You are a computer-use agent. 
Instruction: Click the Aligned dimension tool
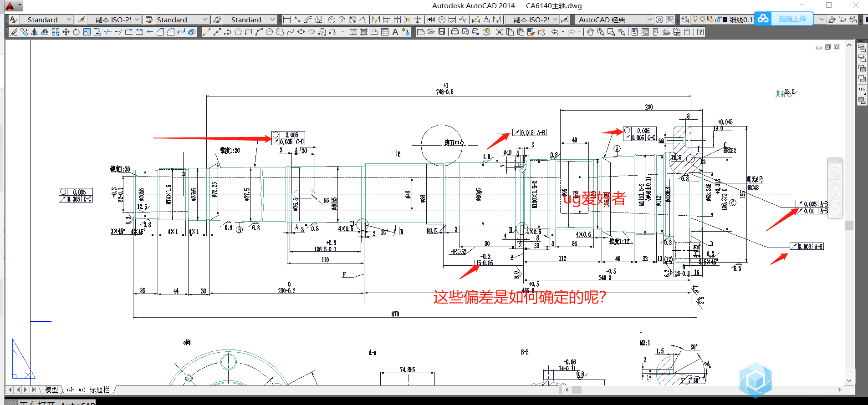(x=297, y=20)
